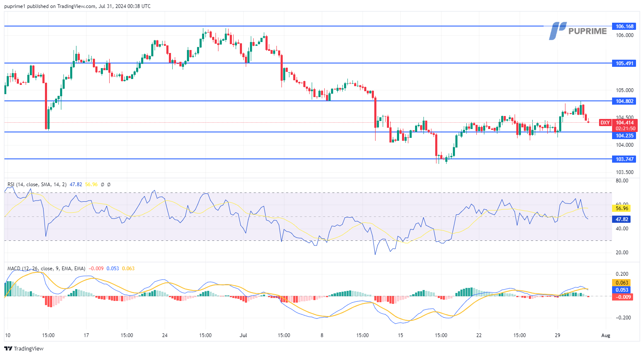Click the 103.500 price axis tick
The width and height of the screenshot is (644, 356).
[625, 172]
